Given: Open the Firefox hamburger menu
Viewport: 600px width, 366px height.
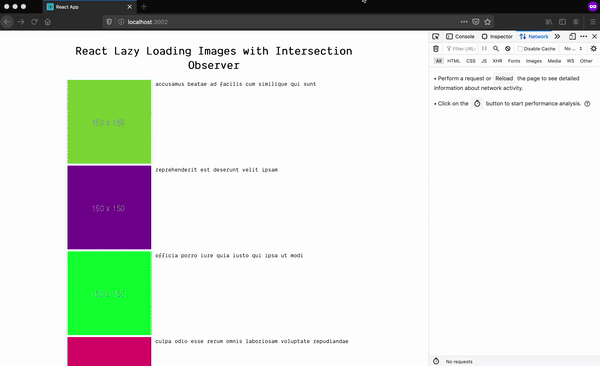Looking at the screenshot, I should click(592, 22).
